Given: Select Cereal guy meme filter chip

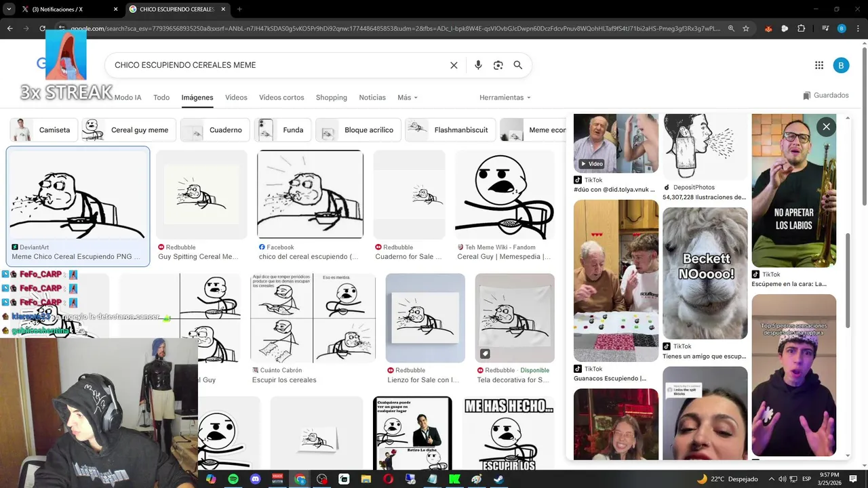Looking at the screenshot, I should 129,130.
